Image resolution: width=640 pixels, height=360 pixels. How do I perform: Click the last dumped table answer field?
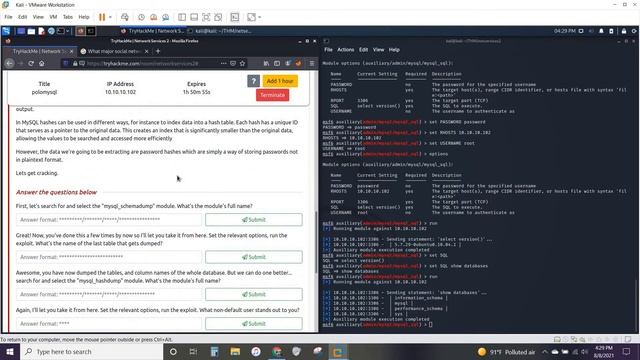(x=109, y=257)
